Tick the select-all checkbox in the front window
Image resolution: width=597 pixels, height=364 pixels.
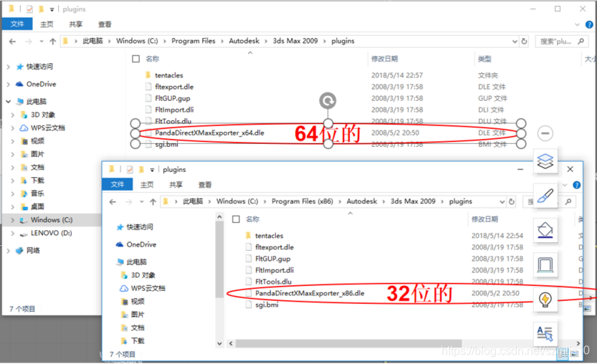(236, 219)
